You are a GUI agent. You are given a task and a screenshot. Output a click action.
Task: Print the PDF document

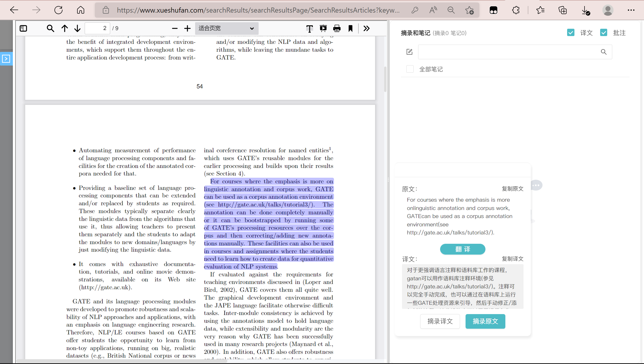[337, 28]
